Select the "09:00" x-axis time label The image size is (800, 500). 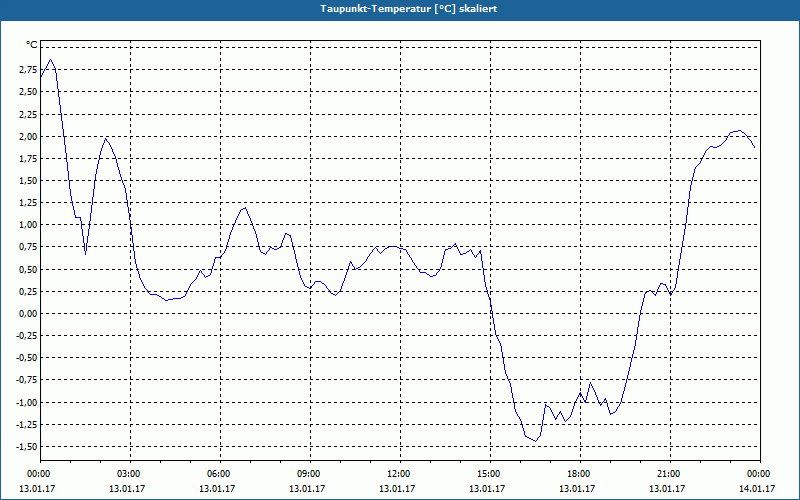(308, 474)
